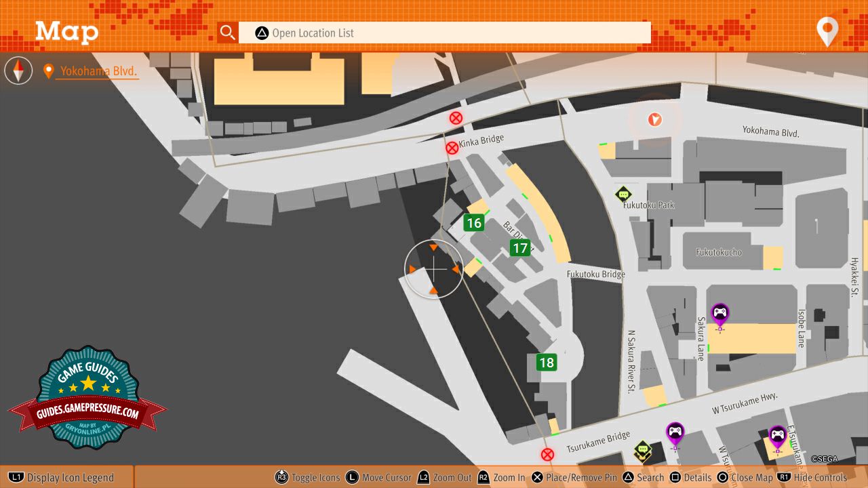Open Details for the selected location
The height and width of the screenshot is (488, 868).
coord(690,478)
